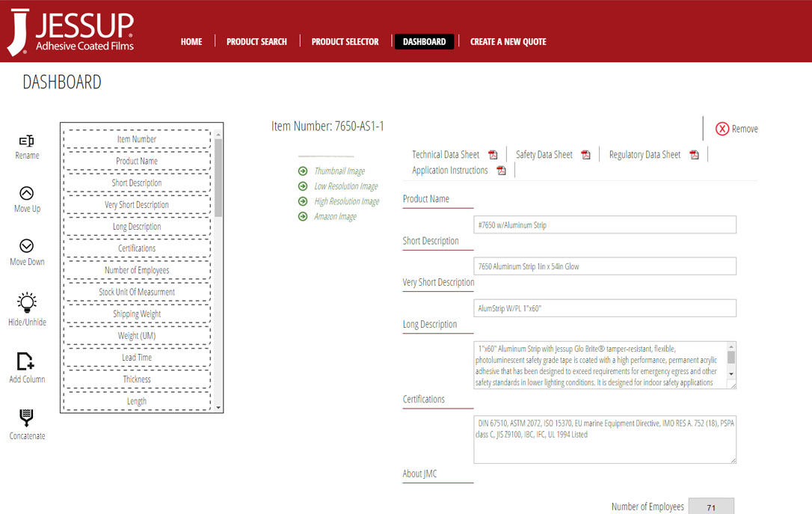
Task: Click the column list scroll-down arrow
Action: (x=218, y=408)
